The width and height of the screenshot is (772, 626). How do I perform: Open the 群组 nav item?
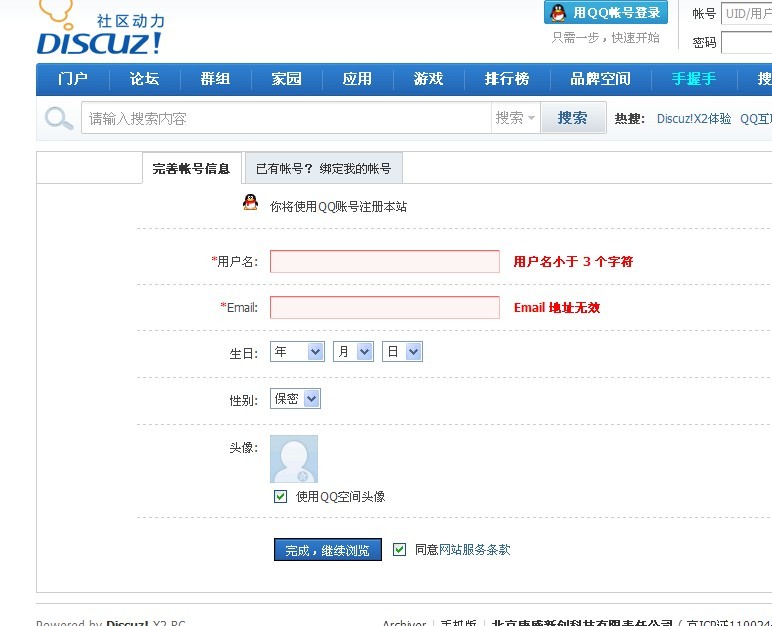(x=215, y=79)
